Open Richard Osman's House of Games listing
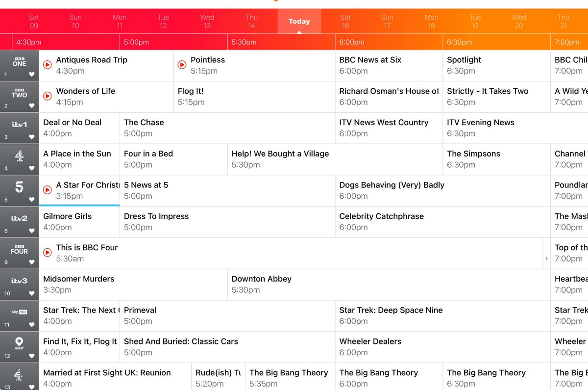The height and width of the screenshot is (390, 588). (x=389, y=97)
